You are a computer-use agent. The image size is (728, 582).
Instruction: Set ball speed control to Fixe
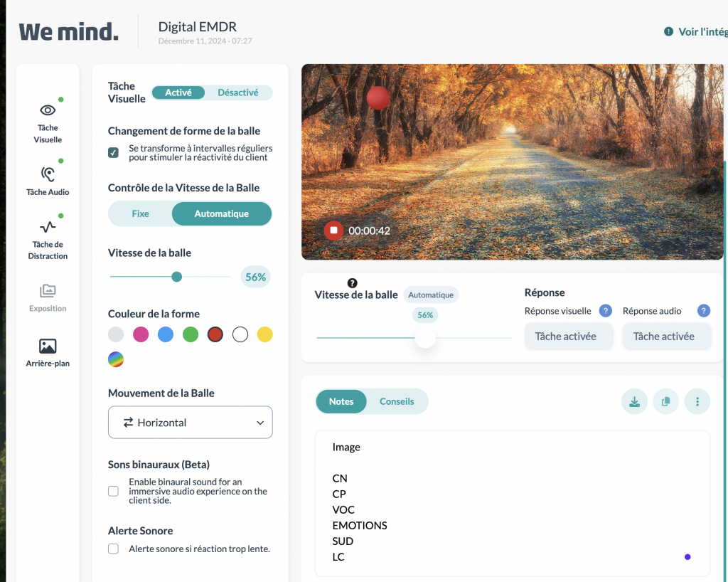click(x=141, y=213)
